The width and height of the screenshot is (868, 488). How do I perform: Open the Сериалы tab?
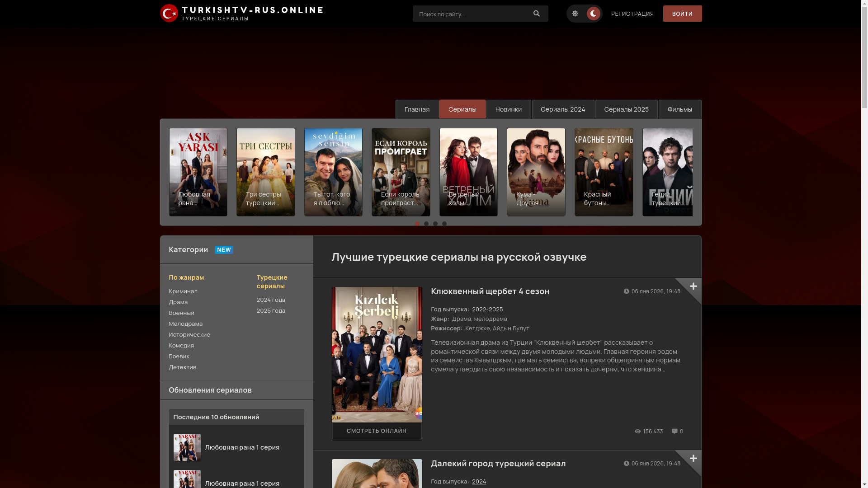click(x=462, y=109)
